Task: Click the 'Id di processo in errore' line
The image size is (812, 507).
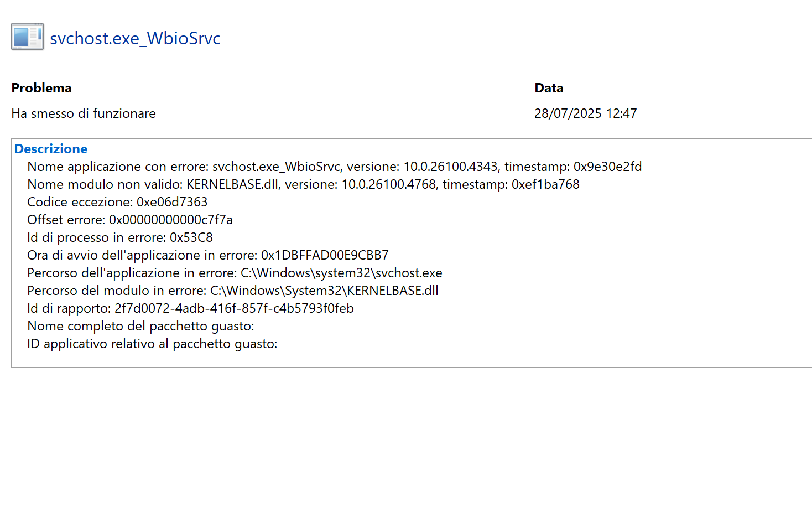Action: point(120,237)
